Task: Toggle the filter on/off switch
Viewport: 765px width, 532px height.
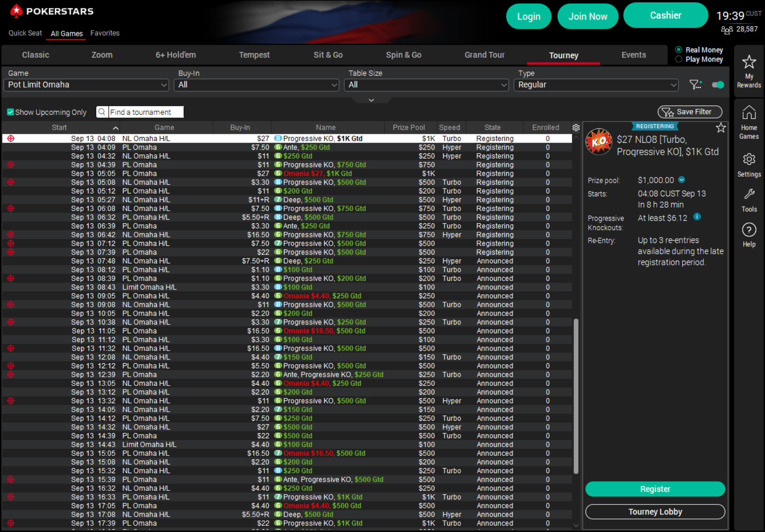Action: [718, 84]
